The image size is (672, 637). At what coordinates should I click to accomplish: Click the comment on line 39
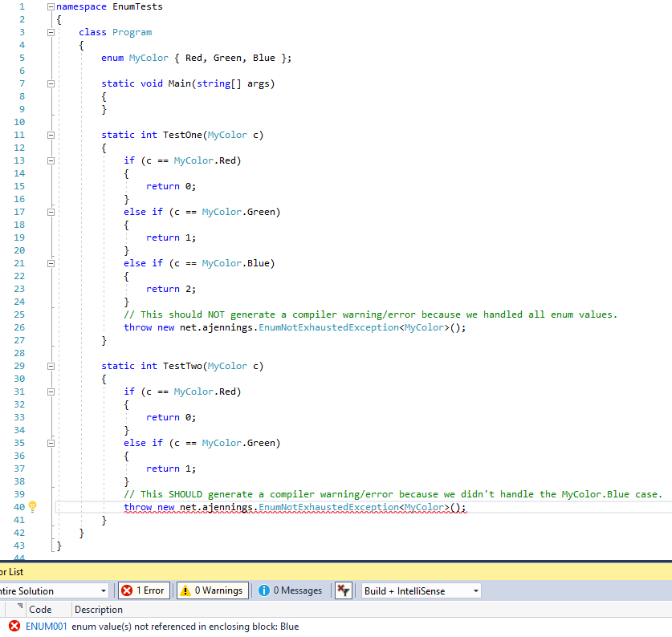(x=393, y=494)
